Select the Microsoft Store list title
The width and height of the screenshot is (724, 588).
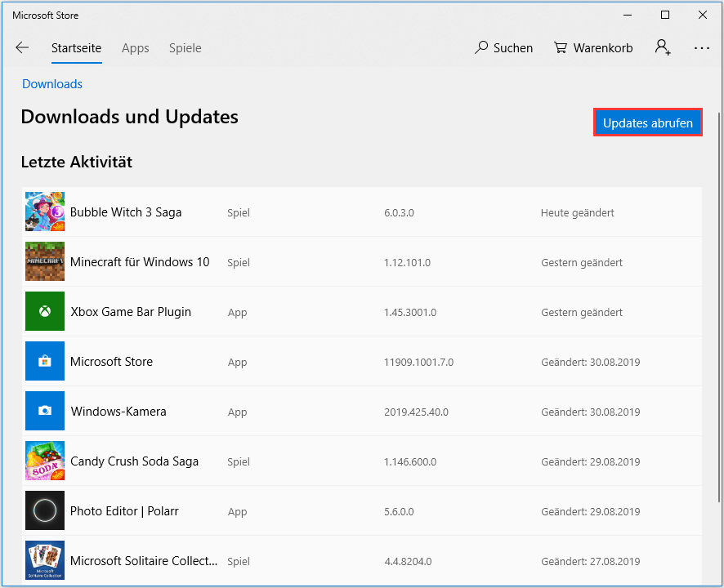(111, 362)
